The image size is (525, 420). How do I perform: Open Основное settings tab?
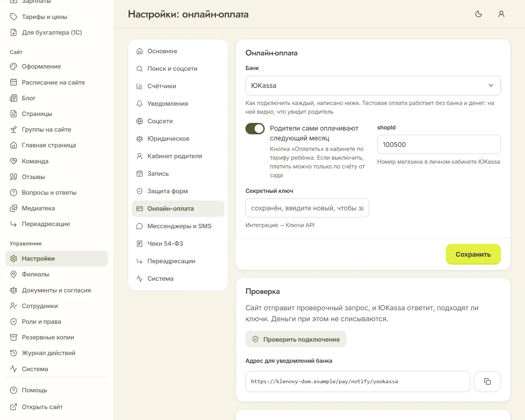click(178, 51)
